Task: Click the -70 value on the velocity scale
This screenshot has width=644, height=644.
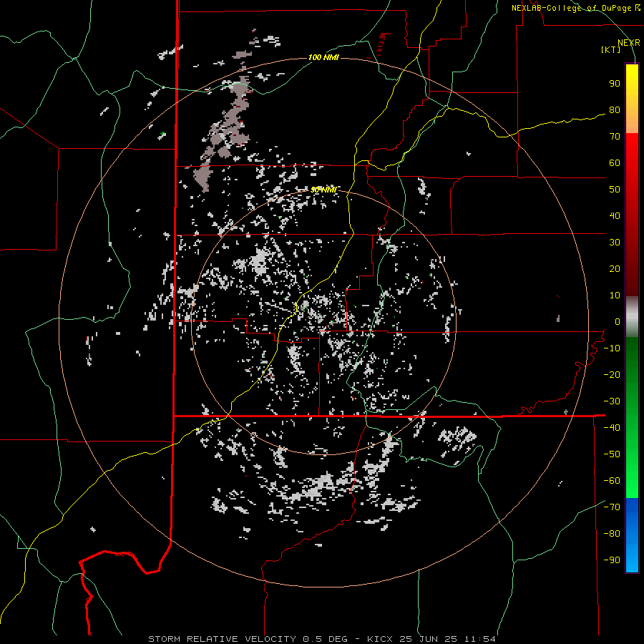Action: 612,507
